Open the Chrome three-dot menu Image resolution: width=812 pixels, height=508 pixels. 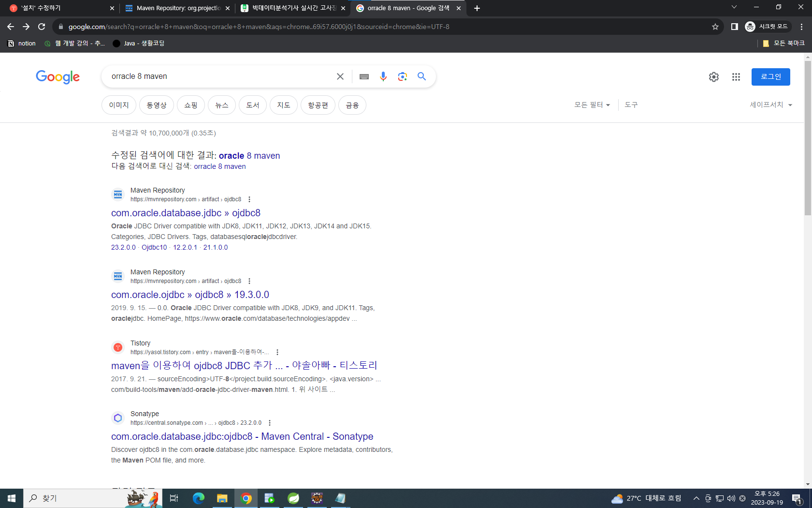click(802, 27)
